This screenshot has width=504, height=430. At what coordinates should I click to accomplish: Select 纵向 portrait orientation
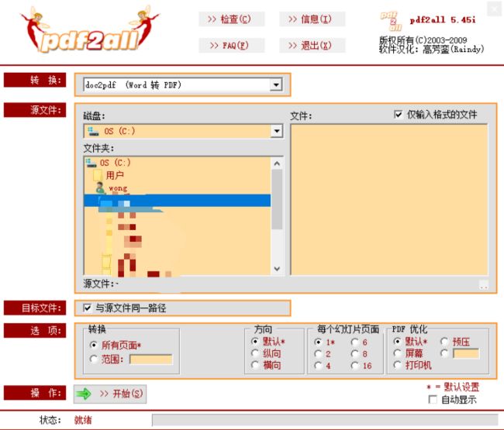click(x=255, y=353)
